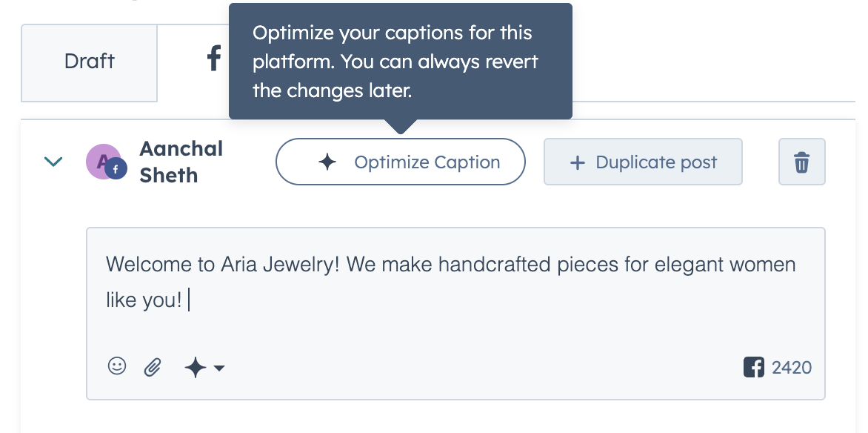The image size is (868, 433).
Task: Open the emoji picker
Action: click(117, 366)
